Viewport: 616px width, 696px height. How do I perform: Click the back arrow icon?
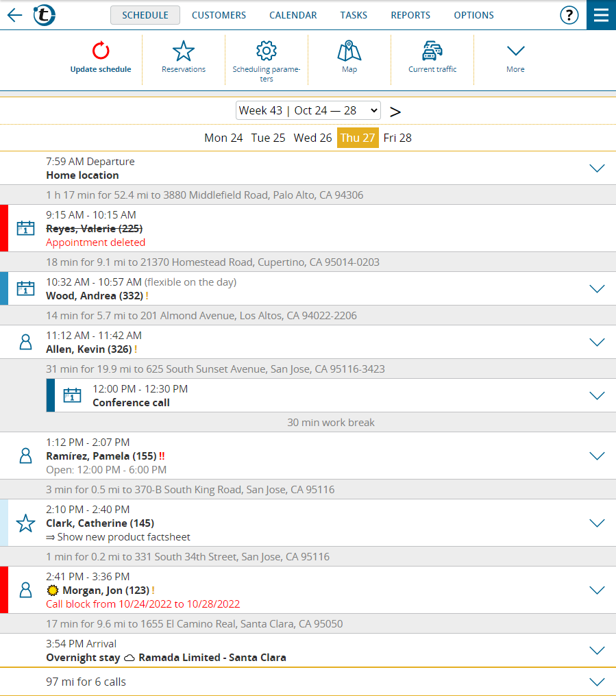tap(14, 15)
